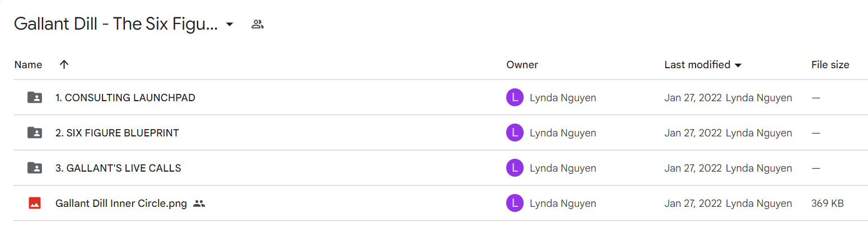Select Gallant Dill Inner Circle.png file
This screenshot has width=868, height=227.
click(x=121, y=204)
